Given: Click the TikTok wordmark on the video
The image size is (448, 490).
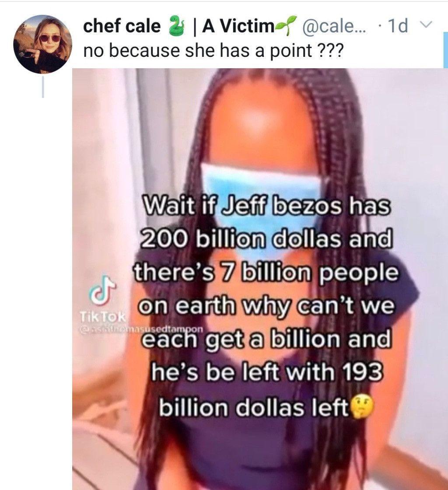Looking at the screenshot, I should [x=103, y=317].
